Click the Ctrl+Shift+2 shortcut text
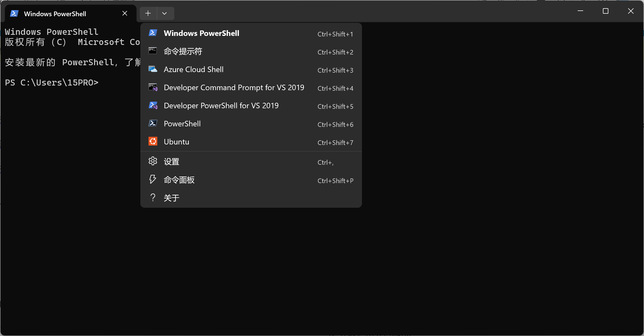This screenshot has height=336, width=644. [335, 52]
